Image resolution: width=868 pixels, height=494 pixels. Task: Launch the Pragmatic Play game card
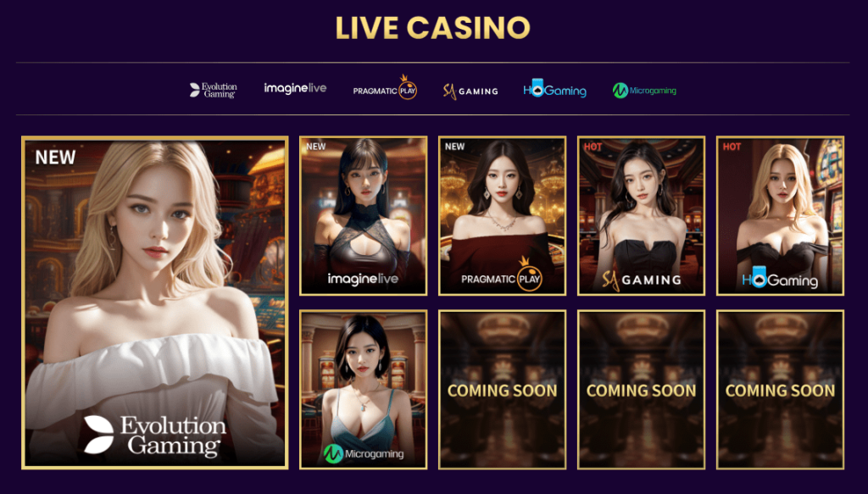pyautogui.click(x=502, y=216)
